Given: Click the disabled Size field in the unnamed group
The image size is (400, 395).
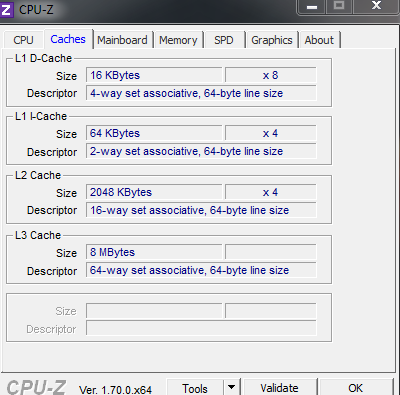Looking at the screenshot, I should coord(154,311).
